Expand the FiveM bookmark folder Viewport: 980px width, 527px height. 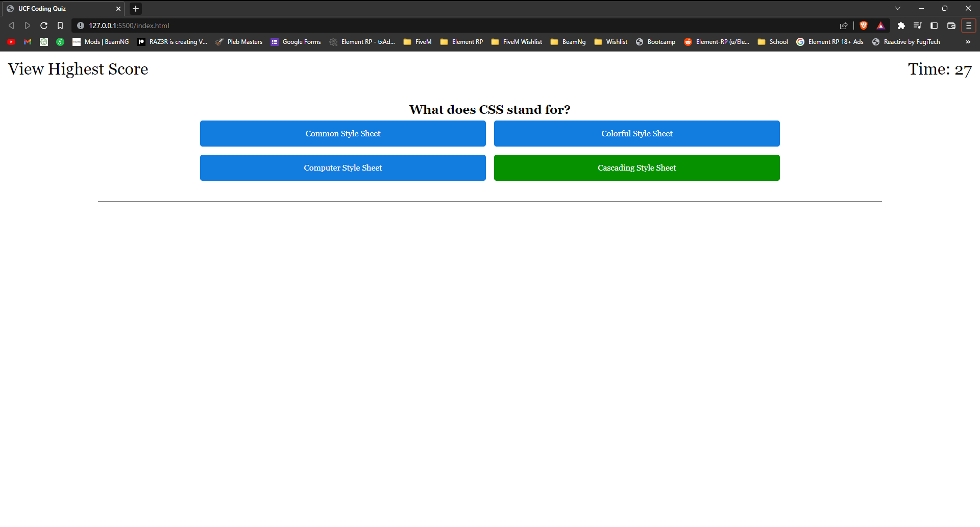point(418,42)
